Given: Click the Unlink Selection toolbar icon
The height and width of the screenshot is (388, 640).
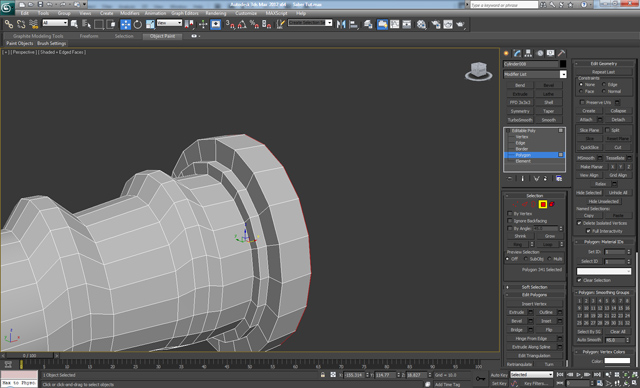Looking at the screenshot, I should 21,24.
